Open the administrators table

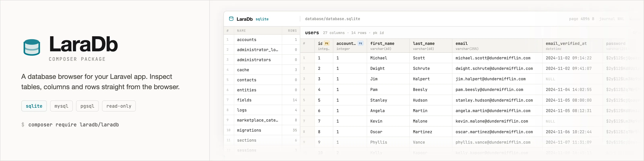click(x=262, y=60)
